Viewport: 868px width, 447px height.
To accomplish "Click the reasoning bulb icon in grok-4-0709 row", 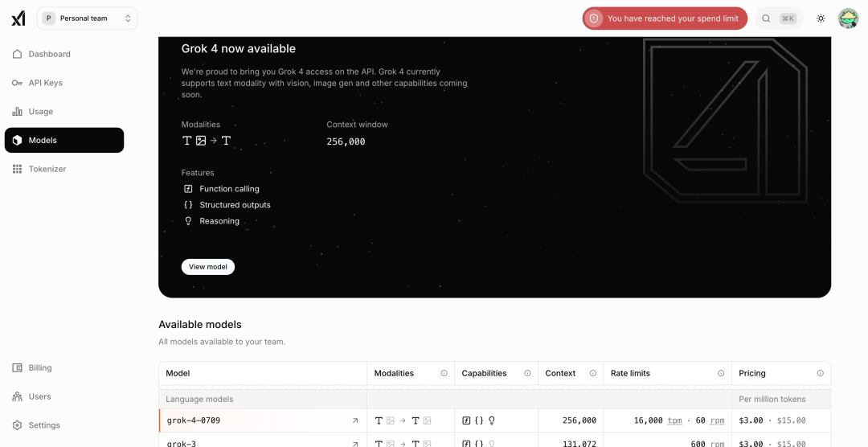I will pos(492,421).
